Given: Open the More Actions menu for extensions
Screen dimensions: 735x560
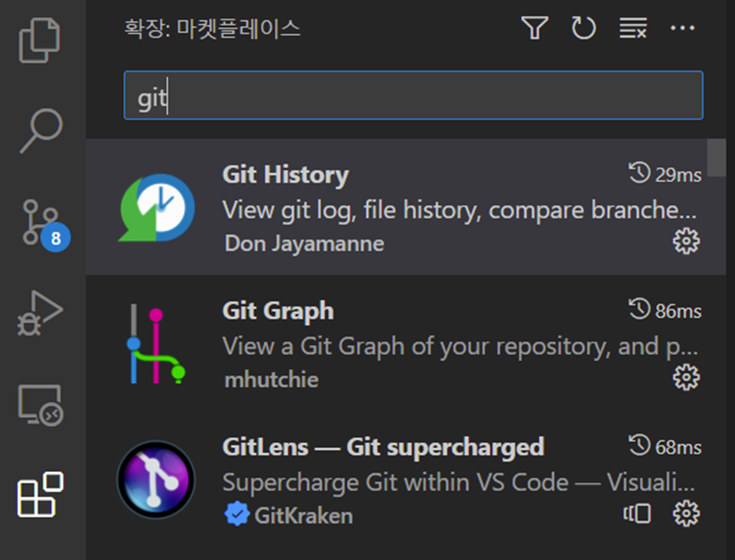Looking at the screenshot, I should [x=683, y=28].
